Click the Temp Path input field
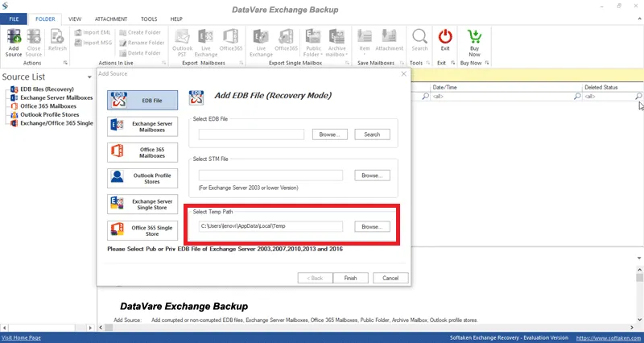 (x=270, y=226)
